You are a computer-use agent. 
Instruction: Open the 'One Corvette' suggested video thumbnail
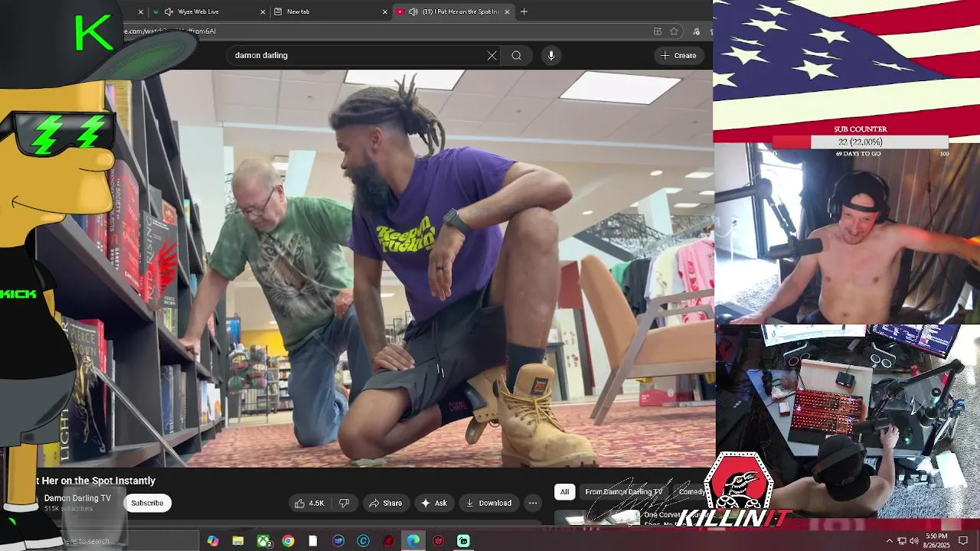point(597,518)
